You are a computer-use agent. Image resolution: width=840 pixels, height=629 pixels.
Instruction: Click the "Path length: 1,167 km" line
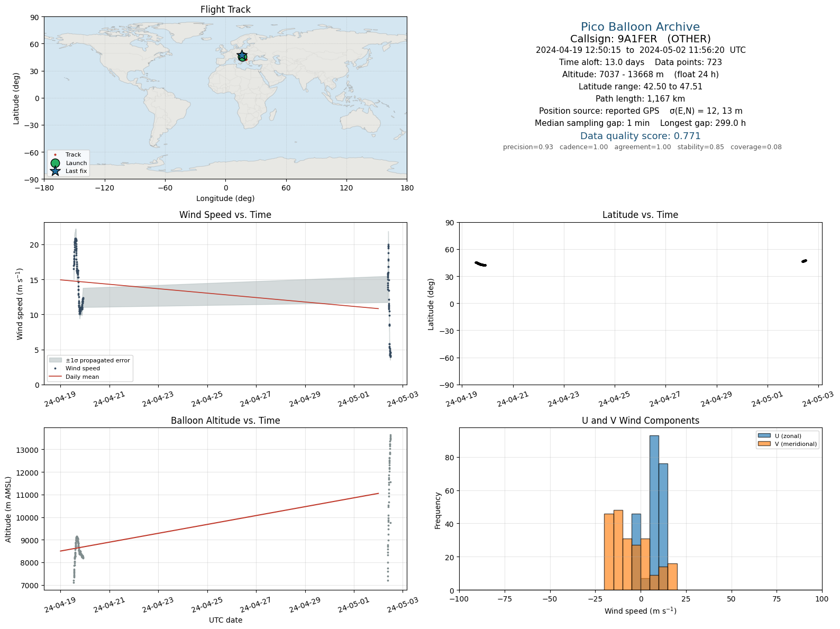[640, 99]
